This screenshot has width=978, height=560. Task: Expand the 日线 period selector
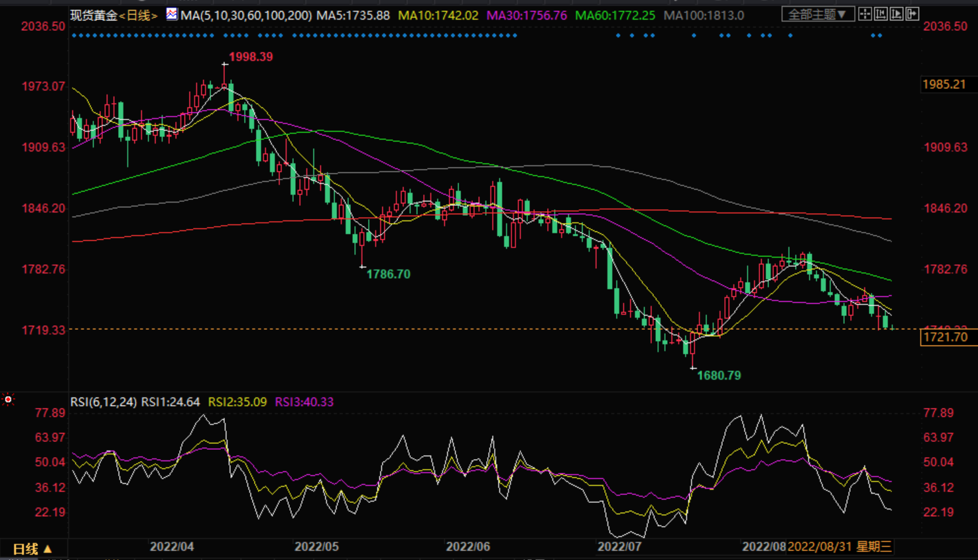click(33, 549)
